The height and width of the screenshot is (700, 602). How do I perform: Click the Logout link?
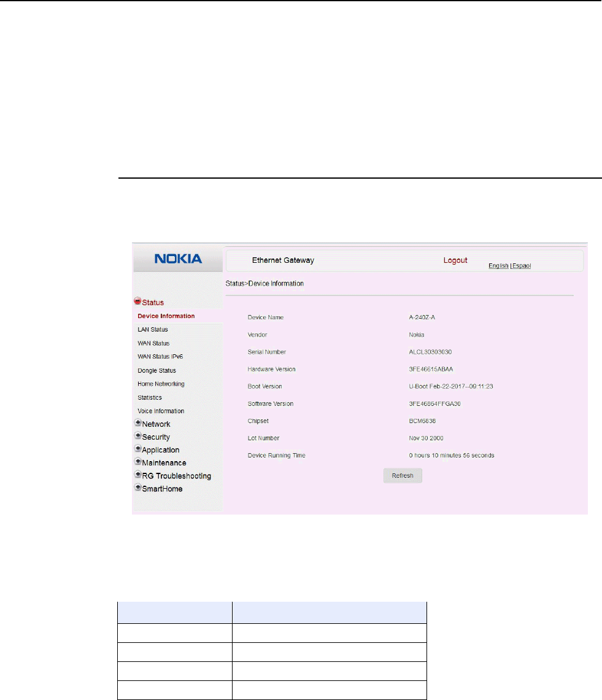455,260
